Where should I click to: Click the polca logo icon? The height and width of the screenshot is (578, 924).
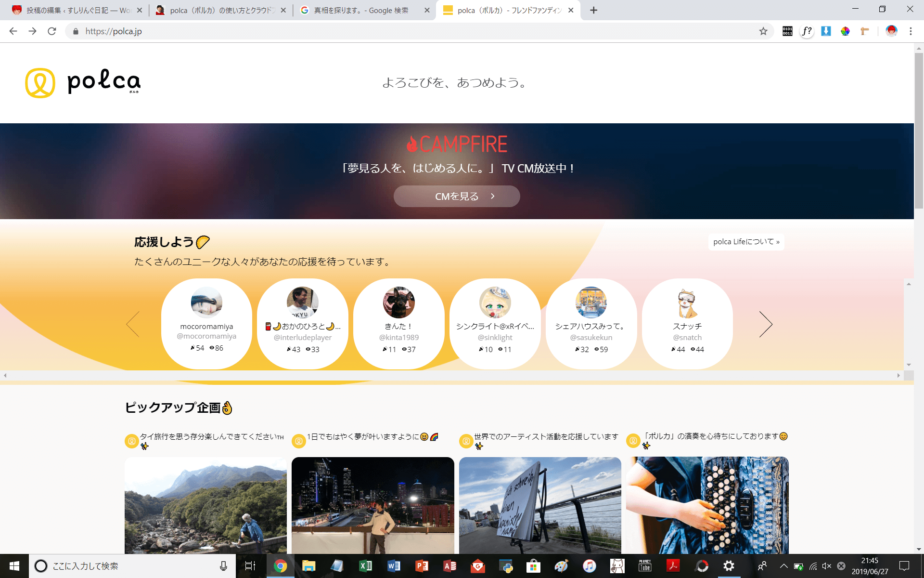click(x=40, y=83)
